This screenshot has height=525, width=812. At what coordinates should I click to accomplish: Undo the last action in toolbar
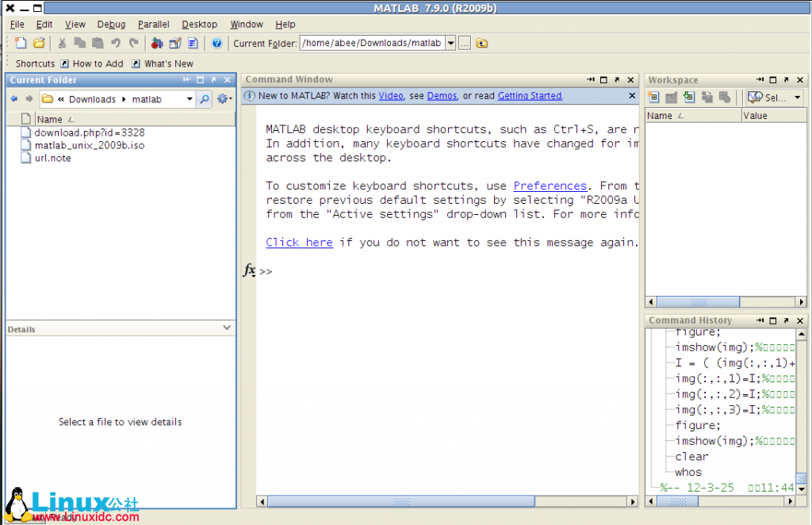[116, 43]
